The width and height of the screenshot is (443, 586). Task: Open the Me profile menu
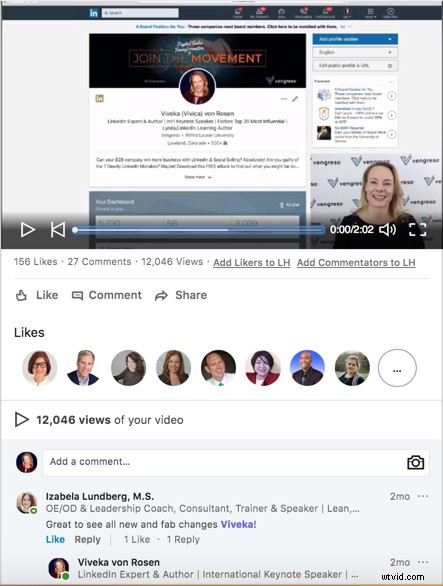click(347, 13)
